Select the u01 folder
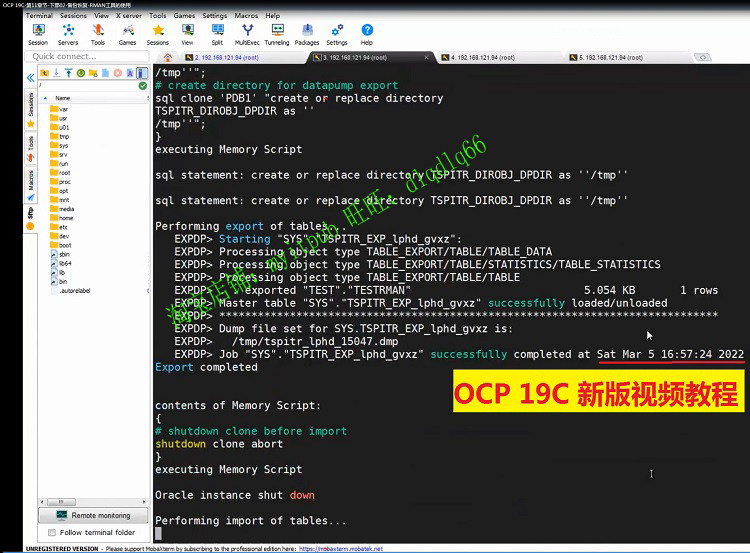 click(x=60, y=127)
